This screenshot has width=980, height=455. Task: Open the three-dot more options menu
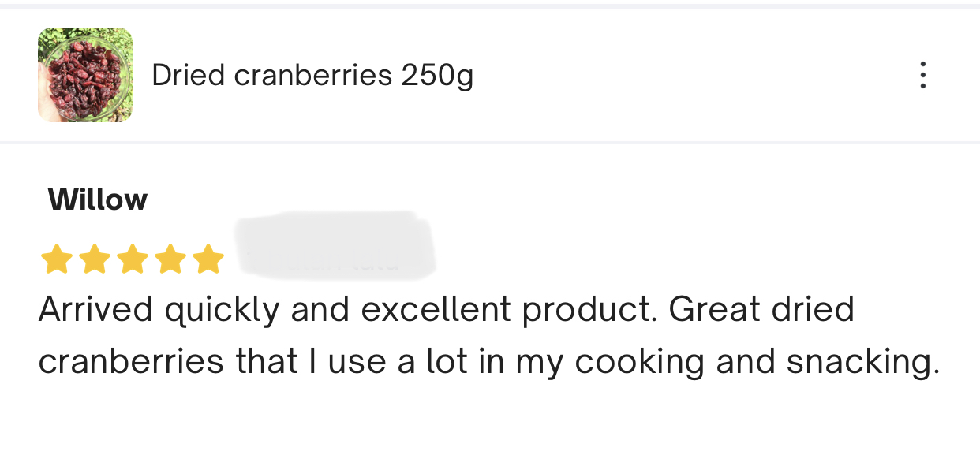pos(922,75)
